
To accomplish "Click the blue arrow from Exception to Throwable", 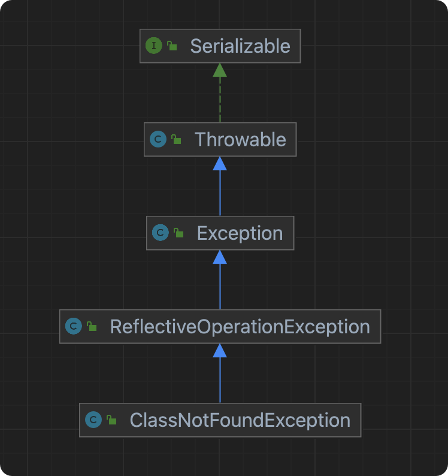I will click(x=220, y=186).
